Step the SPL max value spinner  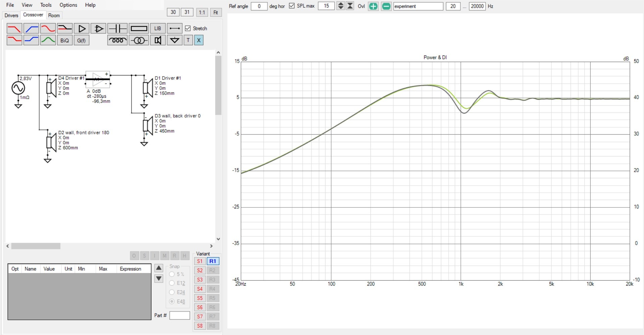341,6
